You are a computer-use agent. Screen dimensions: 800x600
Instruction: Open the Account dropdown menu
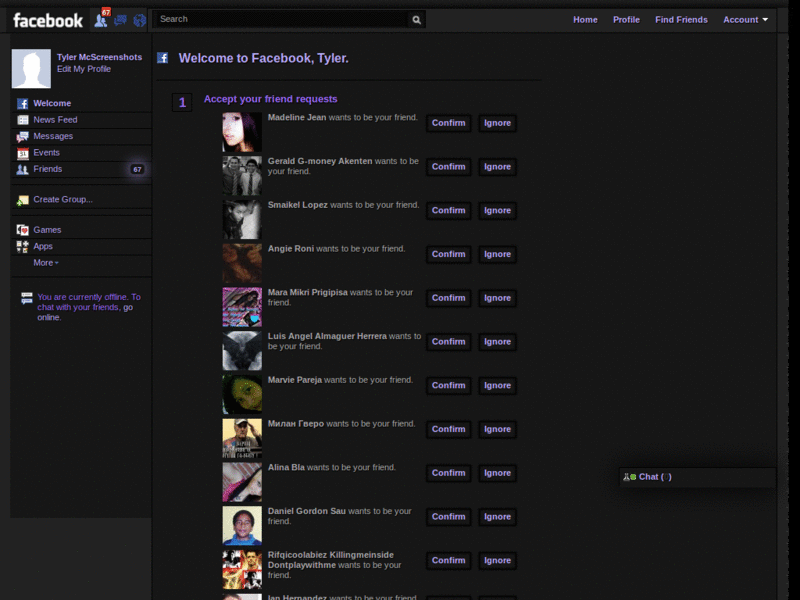coord(744,19)
